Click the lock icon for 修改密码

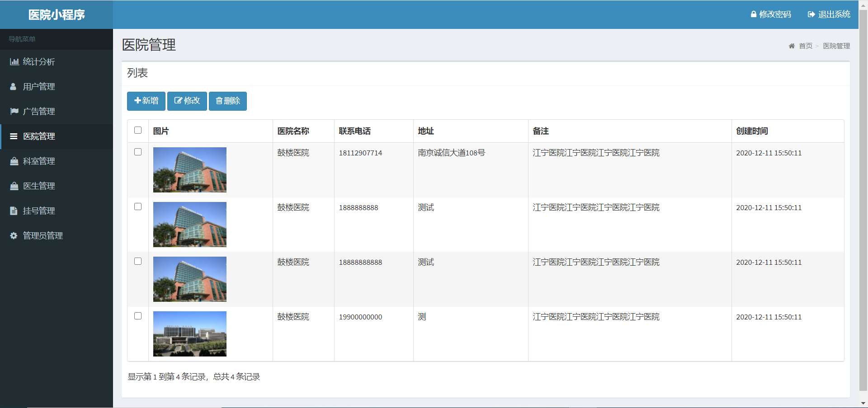tap(754, 14)
